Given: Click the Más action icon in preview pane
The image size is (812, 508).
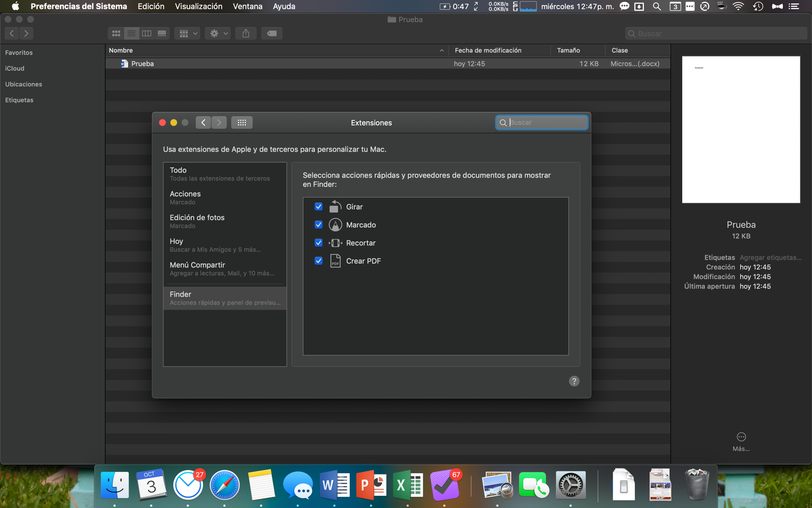Looking at the screenshot, I should pos(741,437).
